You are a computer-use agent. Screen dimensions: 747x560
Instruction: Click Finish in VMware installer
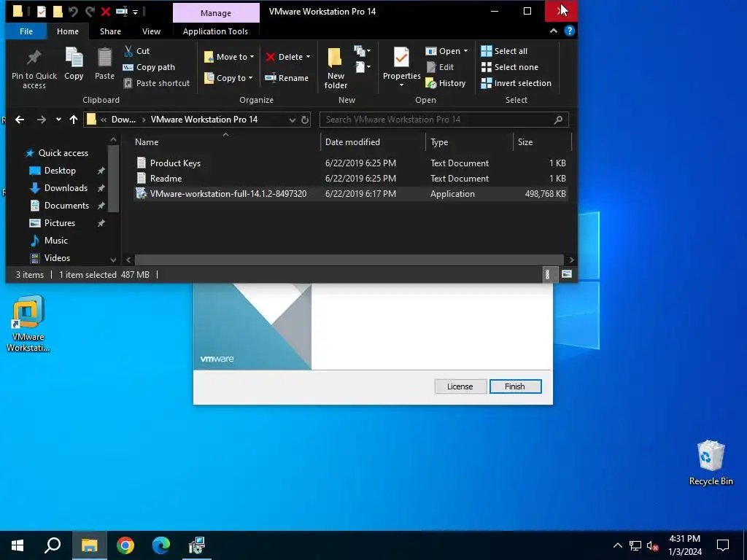(x=515, y=386)
